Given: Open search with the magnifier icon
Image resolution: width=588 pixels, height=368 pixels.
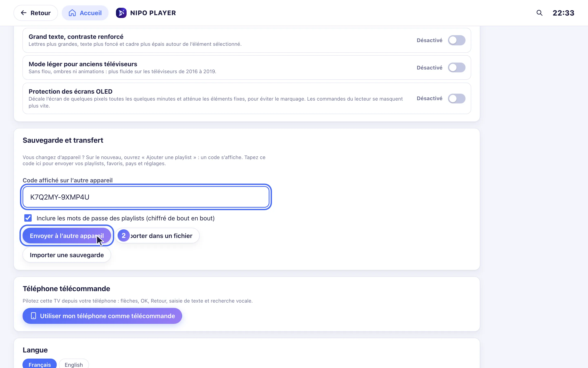Looking at the screenshot, I should click(x=539, y=13).
